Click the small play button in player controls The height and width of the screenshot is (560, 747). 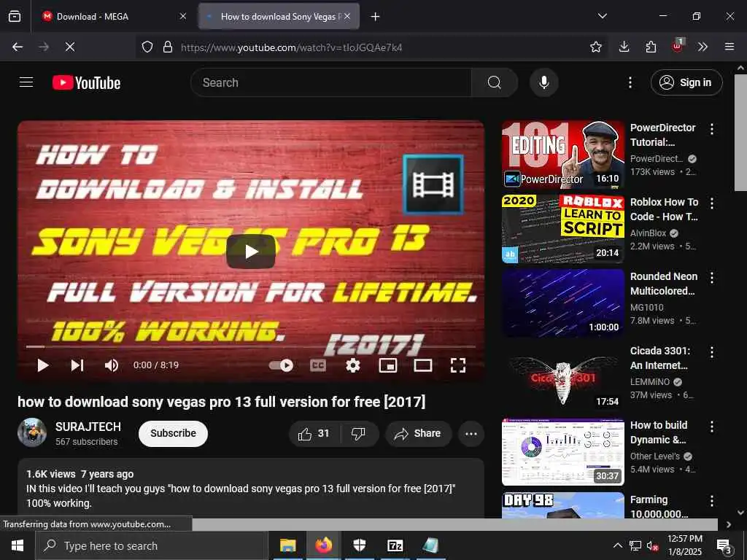point(43,365)
